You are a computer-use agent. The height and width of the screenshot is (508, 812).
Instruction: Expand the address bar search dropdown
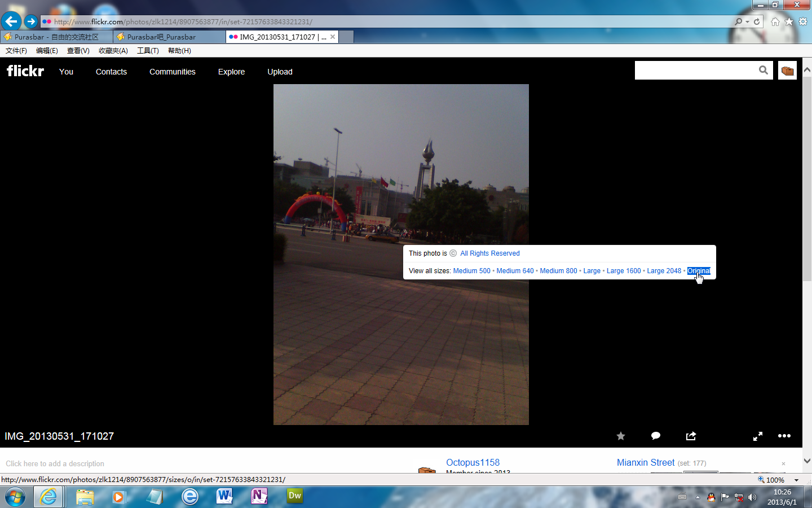point(747,21)
